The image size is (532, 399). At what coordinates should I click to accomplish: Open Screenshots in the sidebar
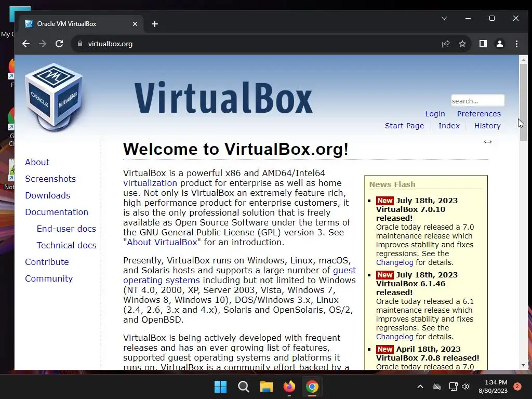coord(50,179)
